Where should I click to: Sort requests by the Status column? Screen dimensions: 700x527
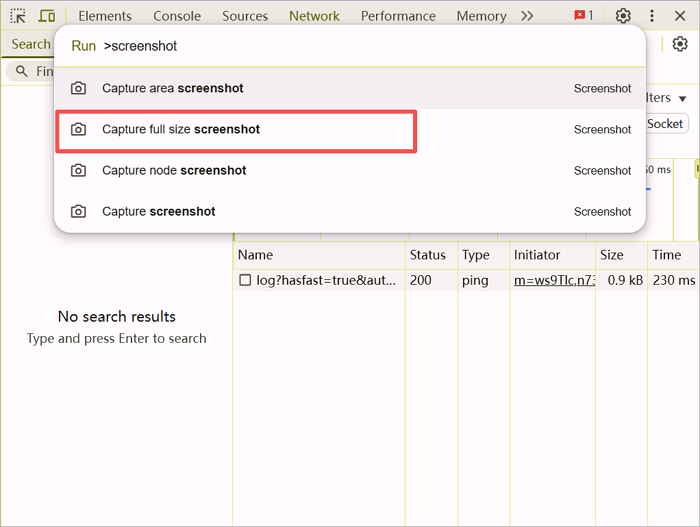point(428,255)
